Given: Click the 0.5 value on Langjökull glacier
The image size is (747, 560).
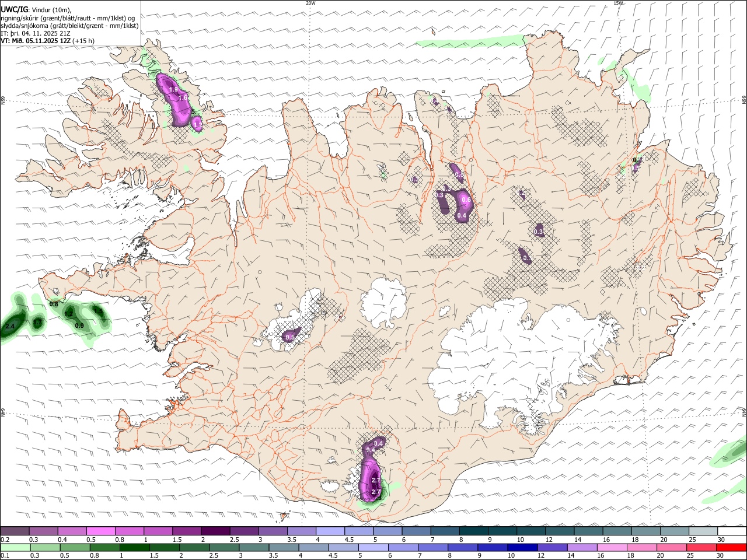Looking at the screenshot, I should pyautogui.click(x=290, y=337).
